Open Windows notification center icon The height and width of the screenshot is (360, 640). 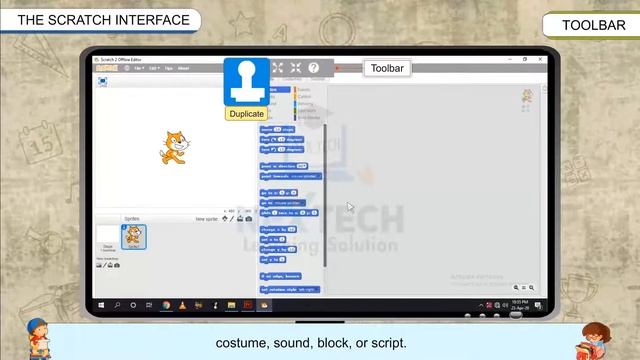tap(538, 305)
